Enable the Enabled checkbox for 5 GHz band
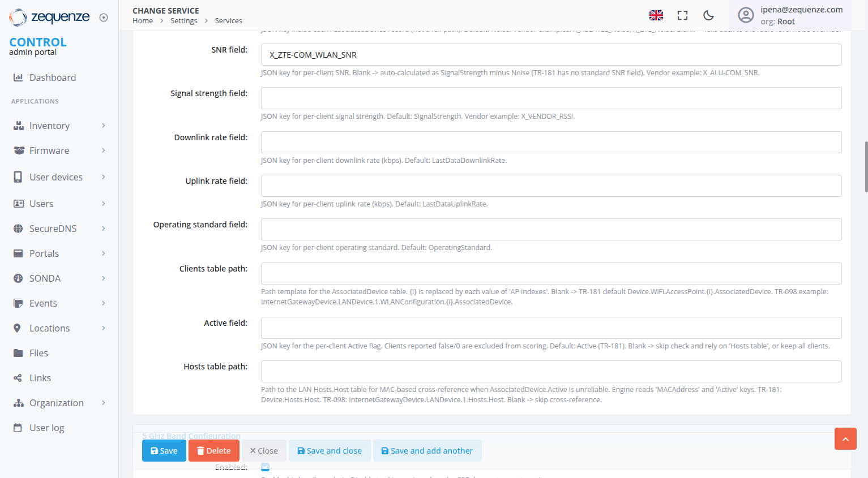868x478 pixels. (265, 467)
